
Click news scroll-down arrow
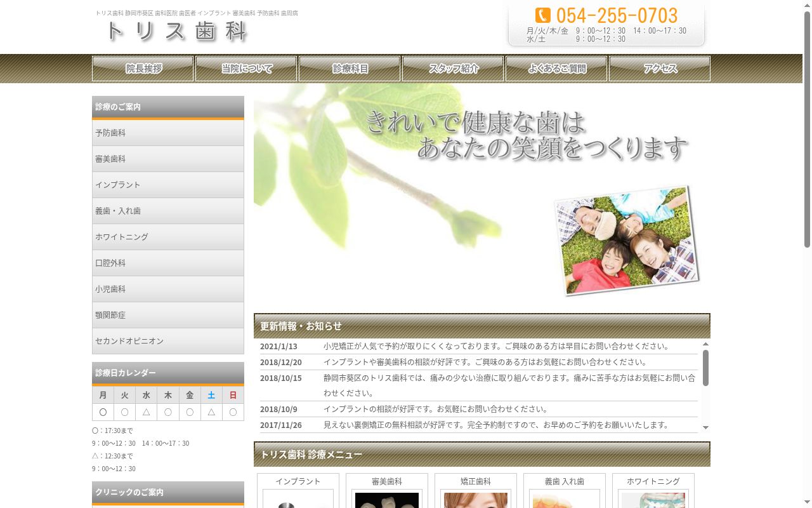pyautogui.click(x=705, y=427)
